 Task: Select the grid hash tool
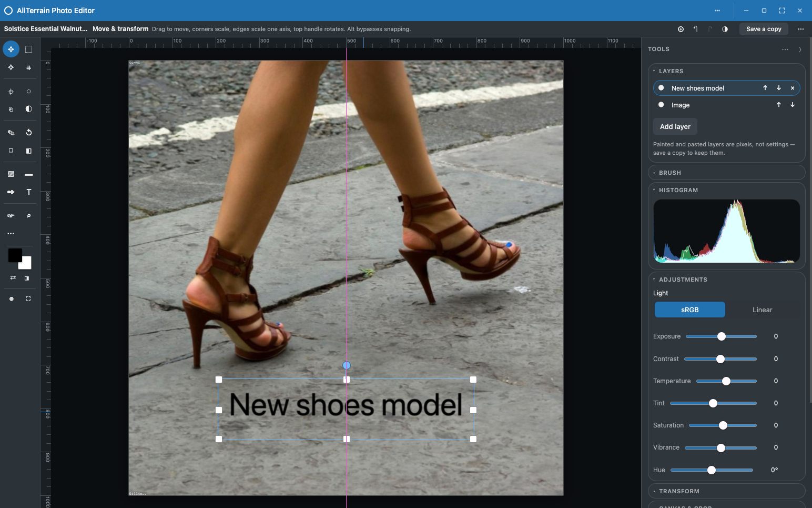point(29,67)
